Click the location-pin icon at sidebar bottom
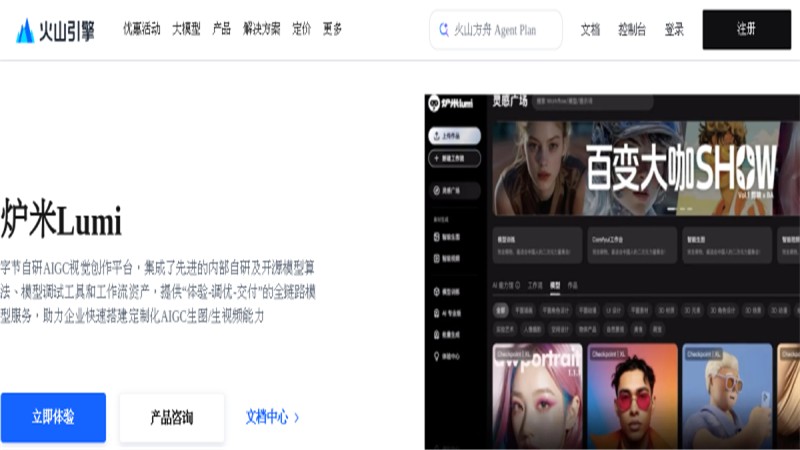Image resolution: width=800 pixels, height=450 pixels. [x=436, y=356]
